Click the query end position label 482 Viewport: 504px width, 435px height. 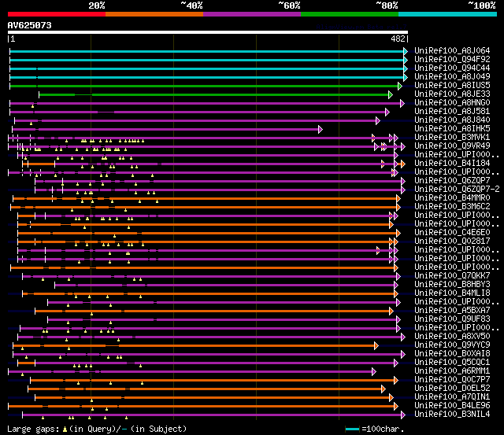398,39
